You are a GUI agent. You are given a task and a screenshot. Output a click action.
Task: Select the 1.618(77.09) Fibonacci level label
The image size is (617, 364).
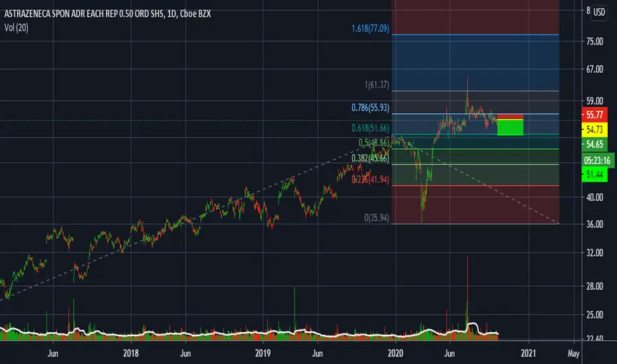(370, 28)
